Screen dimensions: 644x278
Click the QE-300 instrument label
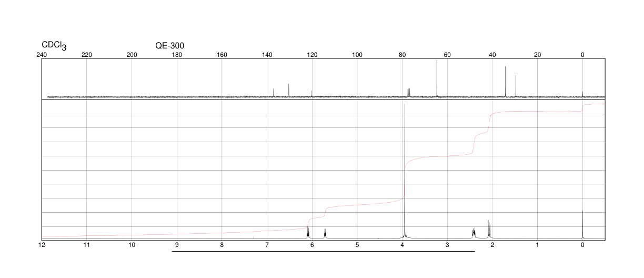tap(169, 46)
